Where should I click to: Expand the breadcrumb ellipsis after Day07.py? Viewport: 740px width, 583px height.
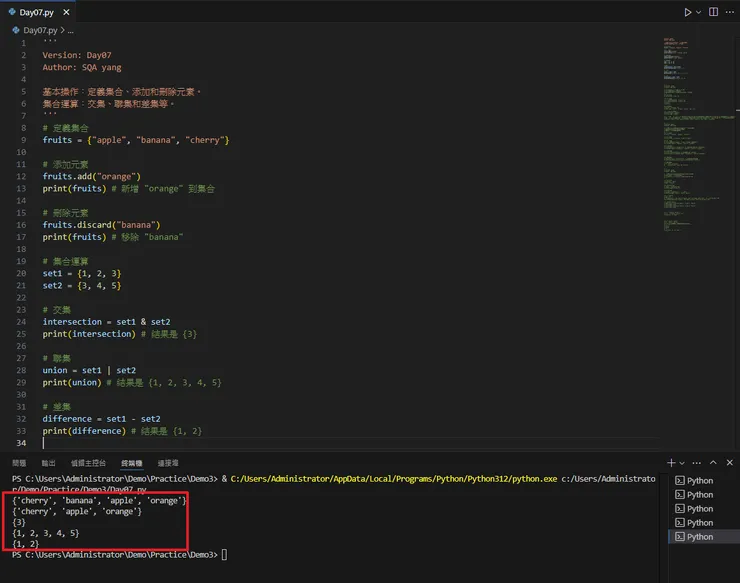(x=70, y=31)
